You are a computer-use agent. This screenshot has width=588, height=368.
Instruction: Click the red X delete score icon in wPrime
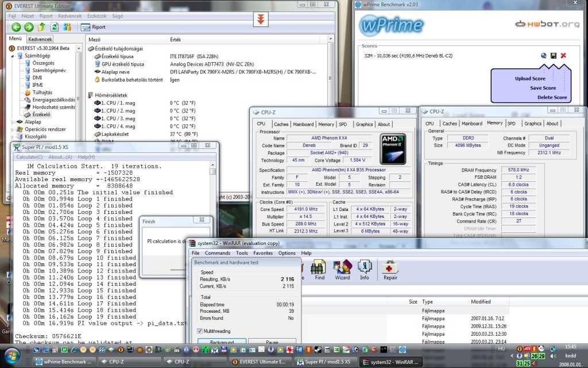pos(563,56)
